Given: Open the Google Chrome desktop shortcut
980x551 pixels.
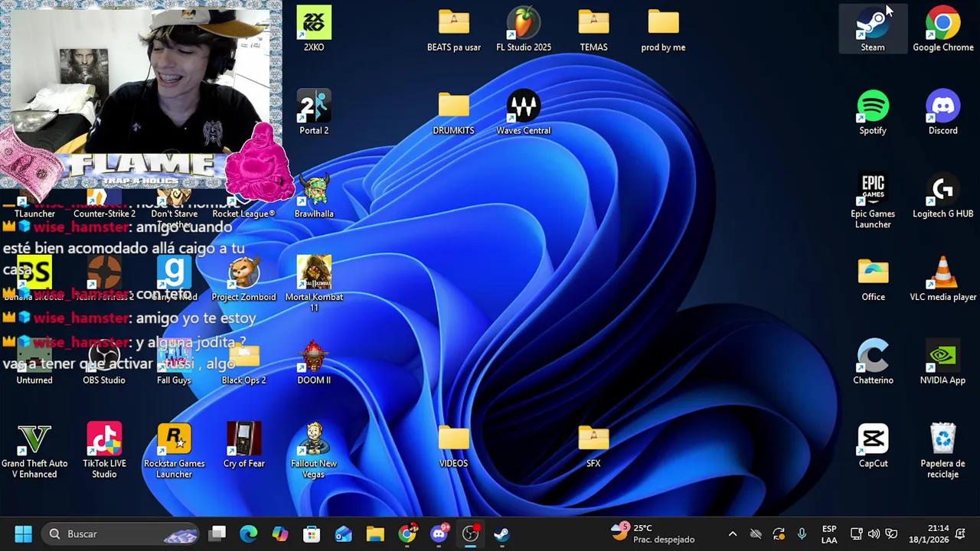Looking at the screenshot, I should point(943,29).
